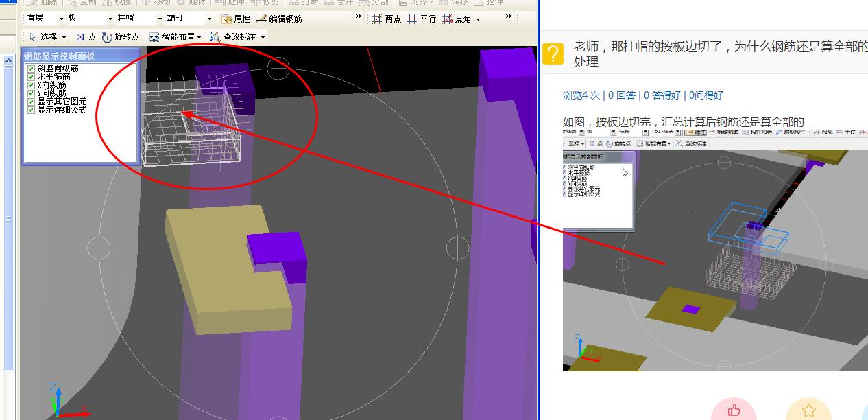The width and height of the screenshot is (868, 420).
Task: Expand the 点角 dropdown arrow
Action: pos(478,19)
